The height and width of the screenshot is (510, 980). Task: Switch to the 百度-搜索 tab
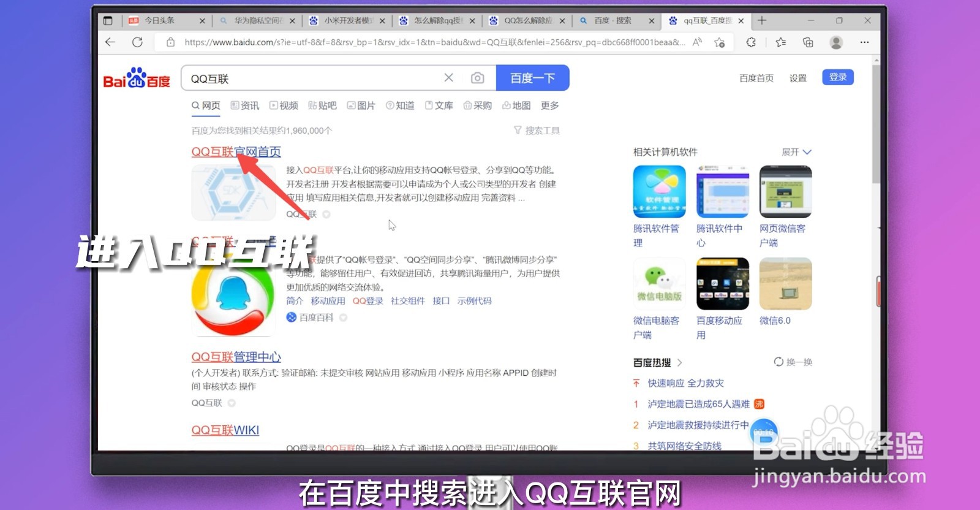pos(617,21)
